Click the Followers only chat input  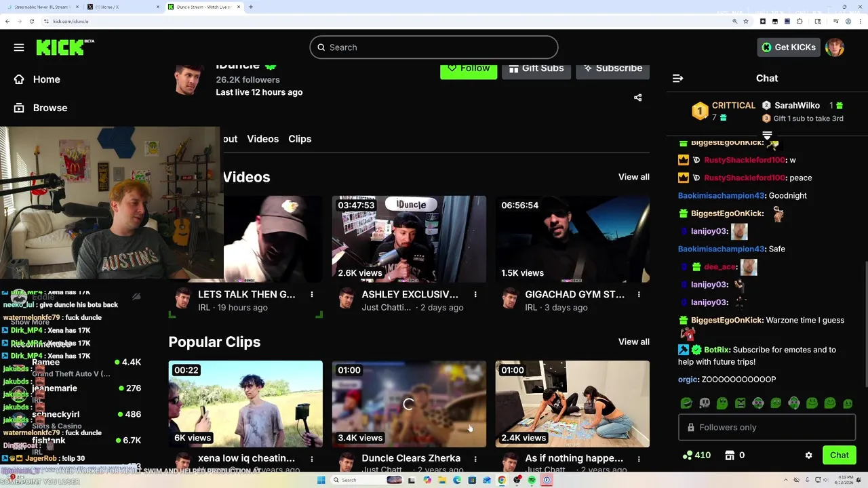(766, 428)
